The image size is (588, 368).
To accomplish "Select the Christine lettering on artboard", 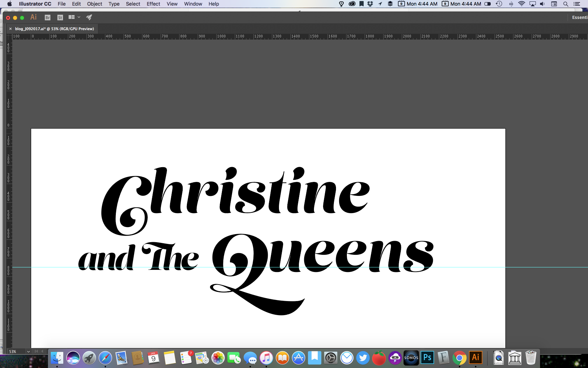I will coord(235,201).
